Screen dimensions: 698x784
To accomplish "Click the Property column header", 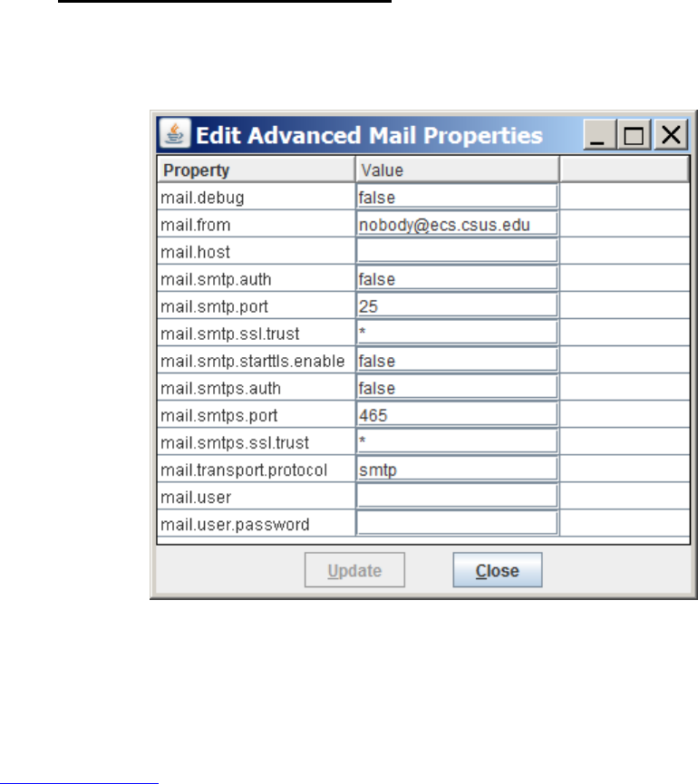I will click(x=256, y=169).
